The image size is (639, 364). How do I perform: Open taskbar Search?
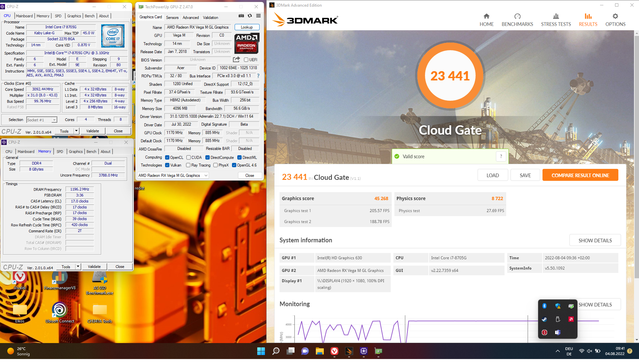point(276,351)
